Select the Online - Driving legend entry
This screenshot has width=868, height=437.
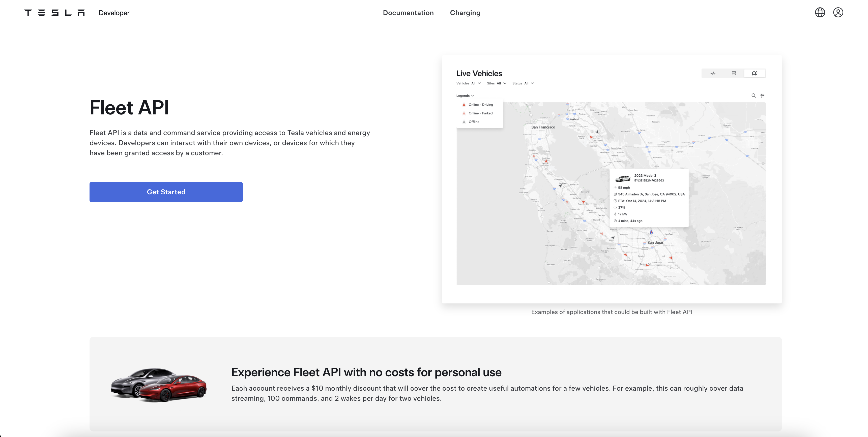pos(478,105)
